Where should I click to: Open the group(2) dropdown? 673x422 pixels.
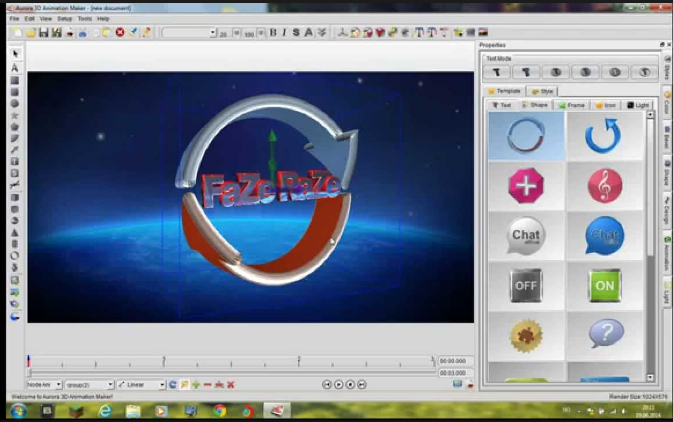[89, 385]
